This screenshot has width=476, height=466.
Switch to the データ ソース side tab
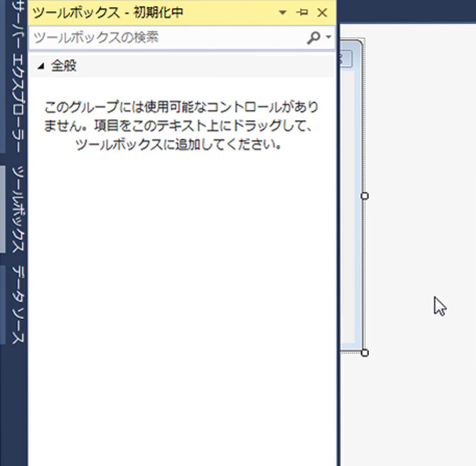pos(17,305)
